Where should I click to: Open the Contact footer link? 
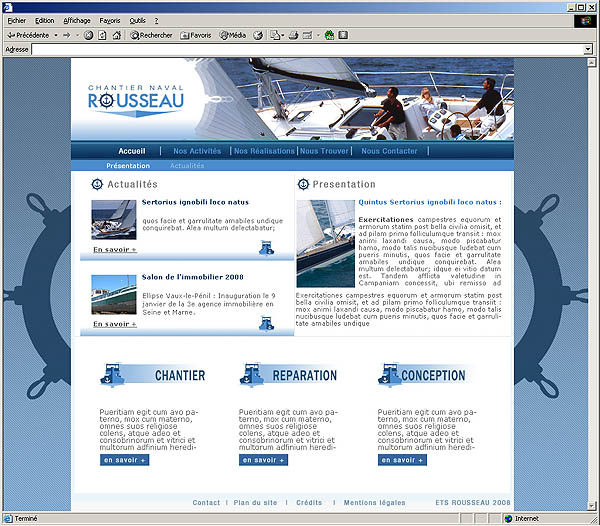point(206,503)
